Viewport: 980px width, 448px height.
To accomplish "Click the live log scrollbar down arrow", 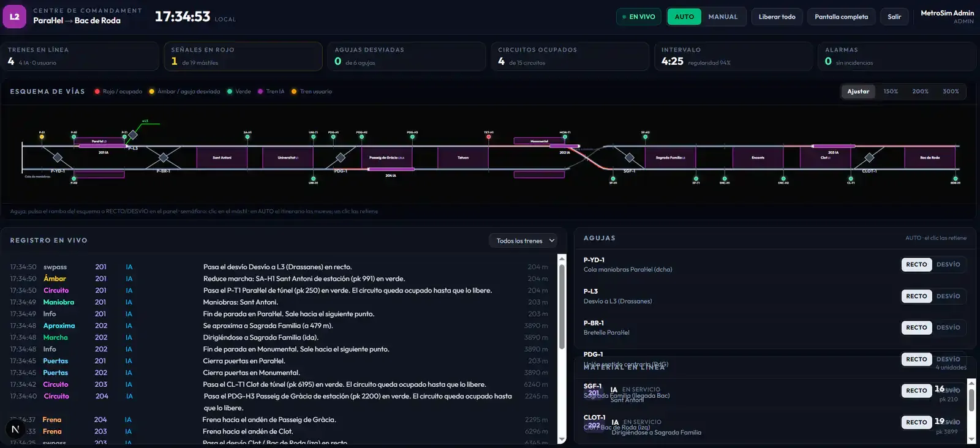I will (x=562, y=439).
